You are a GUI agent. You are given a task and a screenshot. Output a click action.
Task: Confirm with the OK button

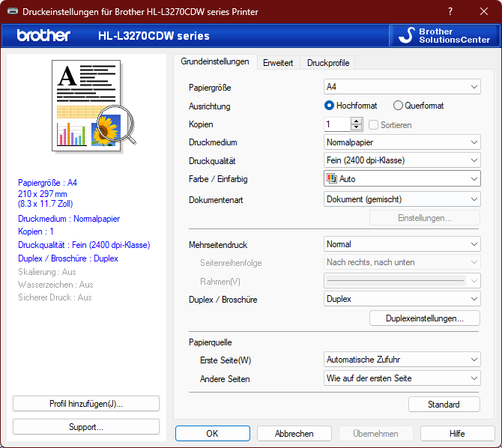click(212, 433)
